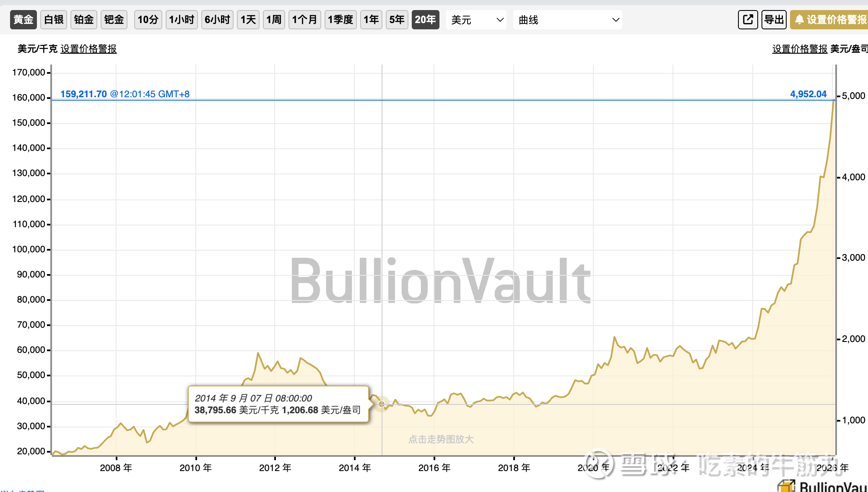Click the 导出 export button

coord(774,20)
